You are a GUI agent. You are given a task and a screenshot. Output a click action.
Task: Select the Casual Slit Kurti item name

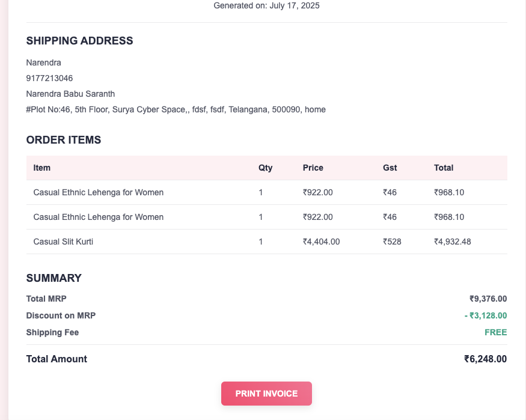[x=63, y=242]
